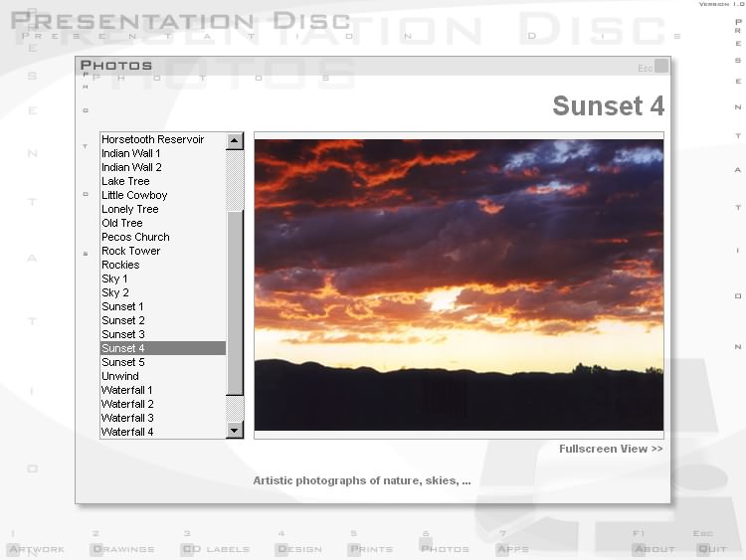The height and width of the screenshot is (560, 746).
Task: Click the Sunset 4 photo preview
Action: point(459,284)
